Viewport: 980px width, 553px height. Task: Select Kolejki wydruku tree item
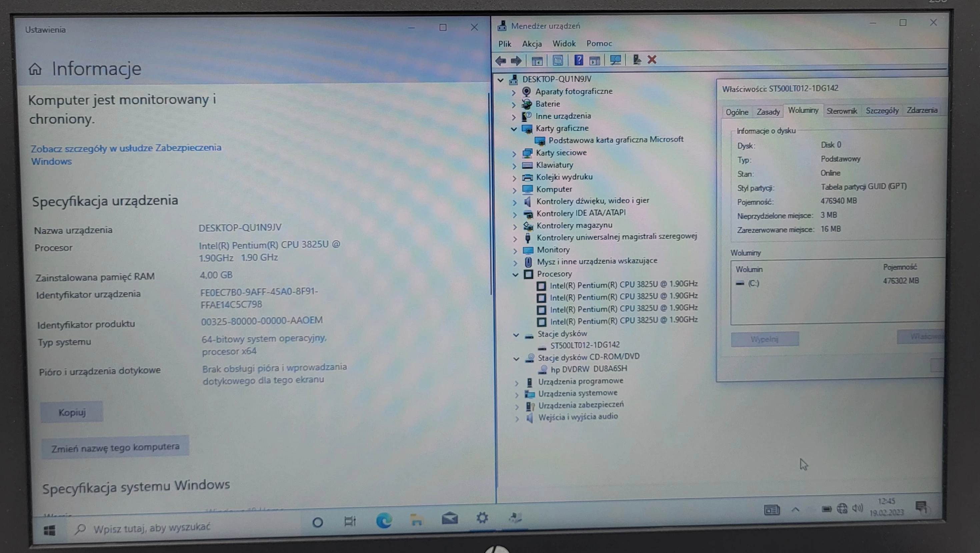(564, 177)
